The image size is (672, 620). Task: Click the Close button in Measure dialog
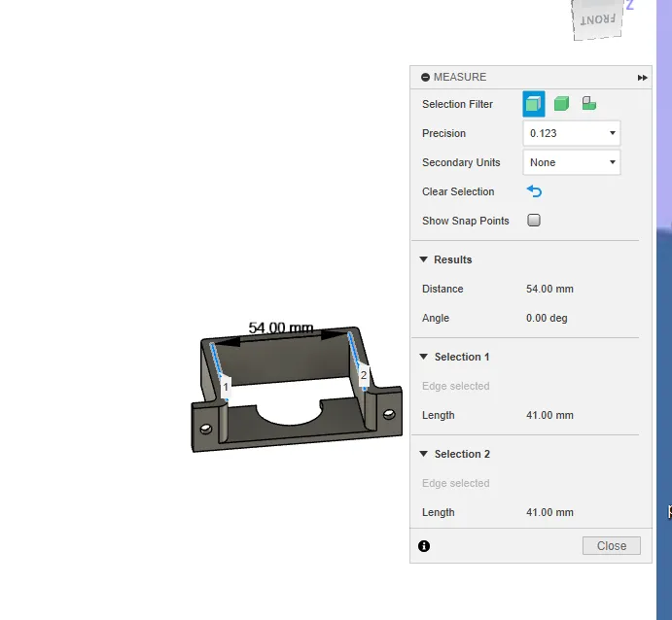[611, 546]
